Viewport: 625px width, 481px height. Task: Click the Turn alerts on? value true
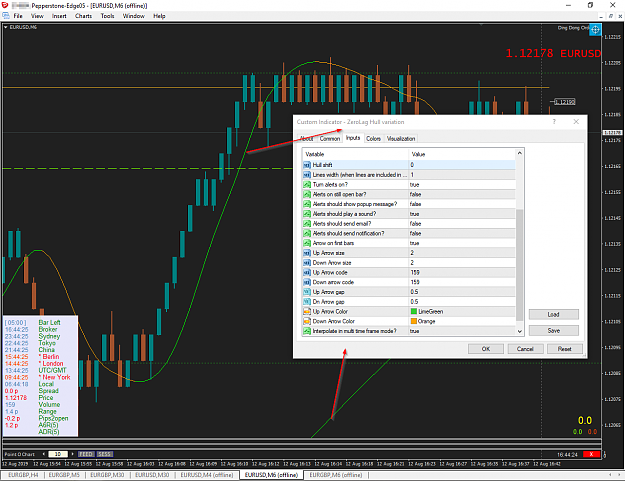pyautogui.click(x=462, y=185)
